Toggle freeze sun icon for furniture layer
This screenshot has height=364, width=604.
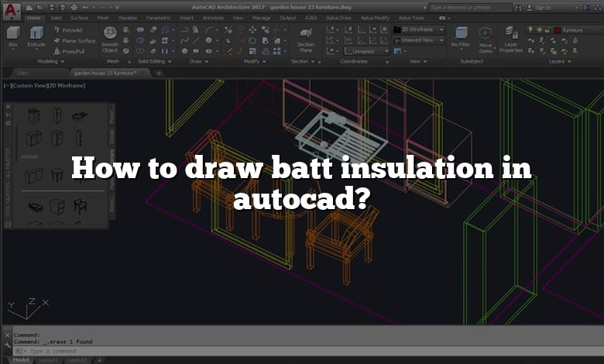tap(538, 29)
